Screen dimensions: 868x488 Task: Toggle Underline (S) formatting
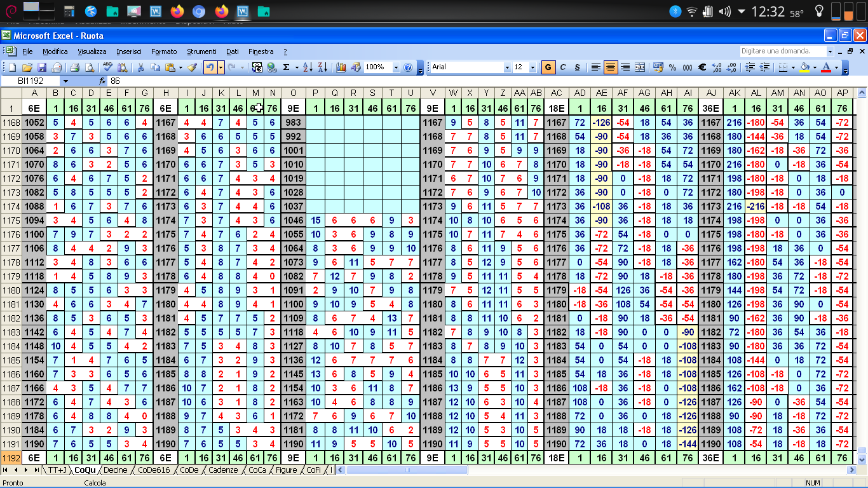tap(578, 67)
